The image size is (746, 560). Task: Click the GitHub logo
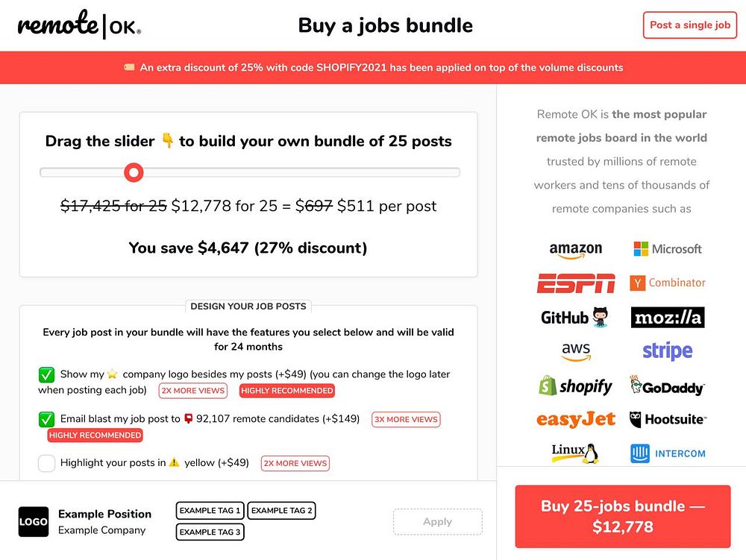(x=575, y=317)
